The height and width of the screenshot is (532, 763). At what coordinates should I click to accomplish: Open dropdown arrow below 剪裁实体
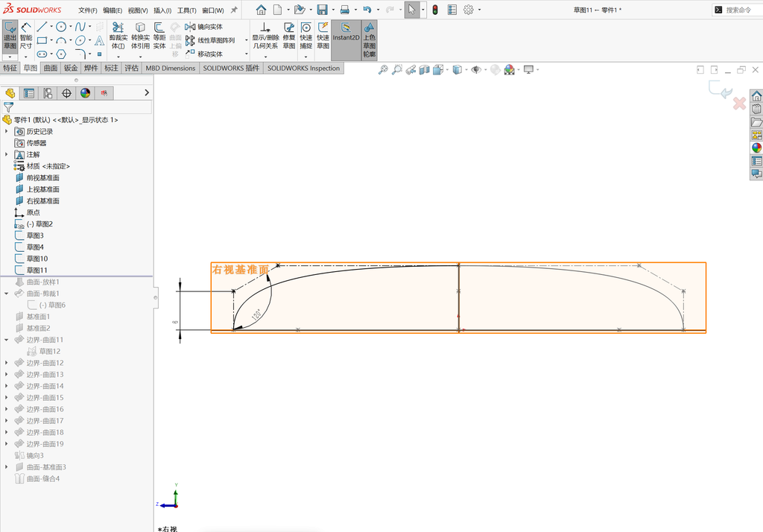118,57
